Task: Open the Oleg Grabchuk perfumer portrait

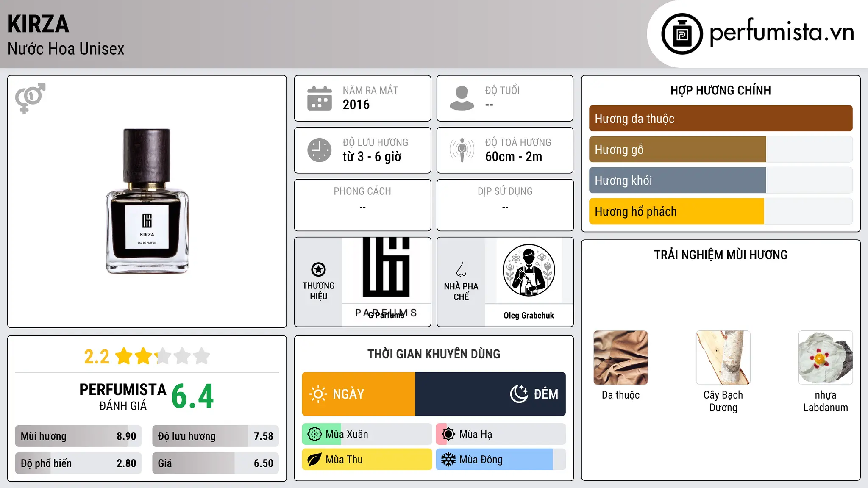Action: pyautogui.click(x=529, y=270)
